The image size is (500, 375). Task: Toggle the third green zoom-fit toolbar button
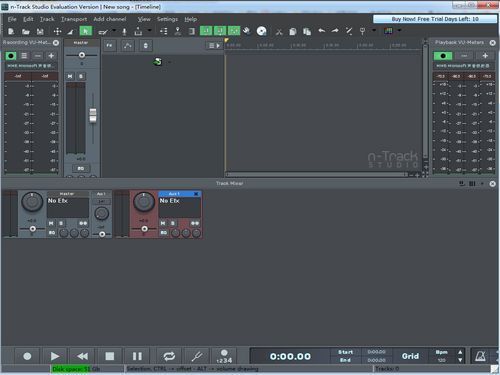(234, 31)
